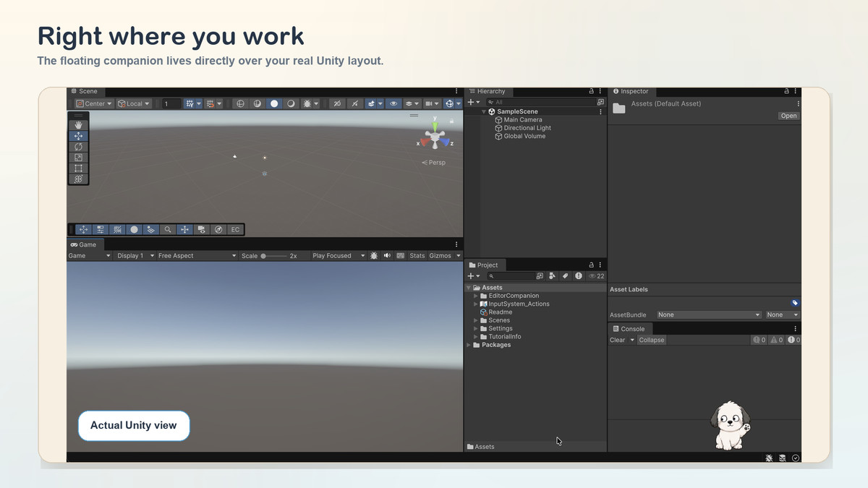Click the keyboard shortcuts icon in Game toolbar
The image size is (868, 488).
pyautogui.click(x=401, y=255)
